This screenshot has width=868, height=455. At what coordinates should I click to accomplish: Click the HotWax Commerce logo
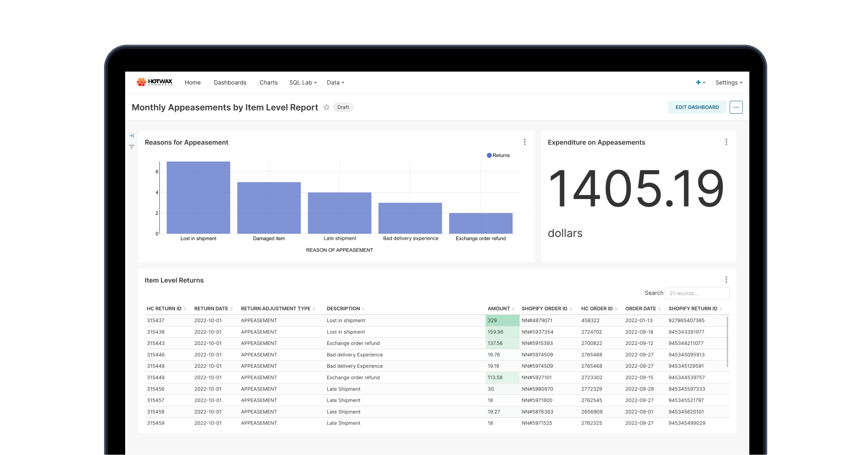(x=154, y=82)
